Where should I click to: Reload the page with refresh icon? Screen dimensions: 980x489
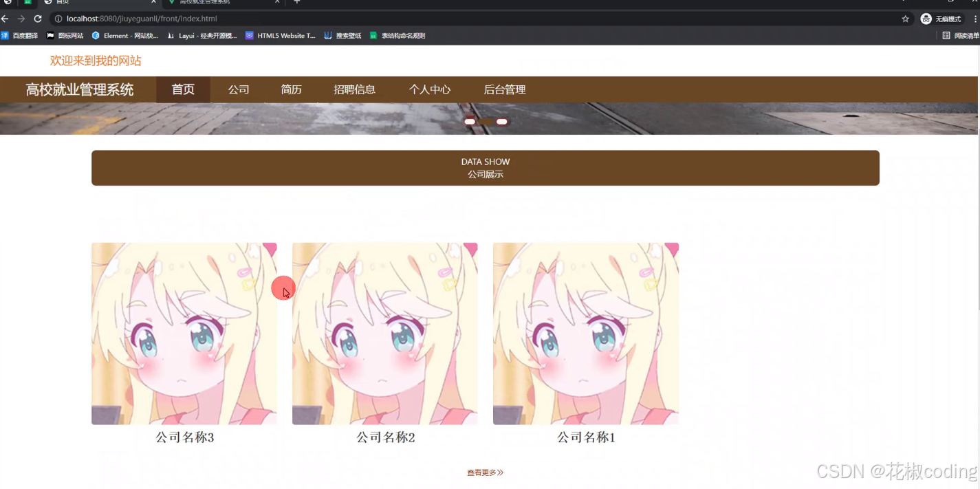coord(38,19)
